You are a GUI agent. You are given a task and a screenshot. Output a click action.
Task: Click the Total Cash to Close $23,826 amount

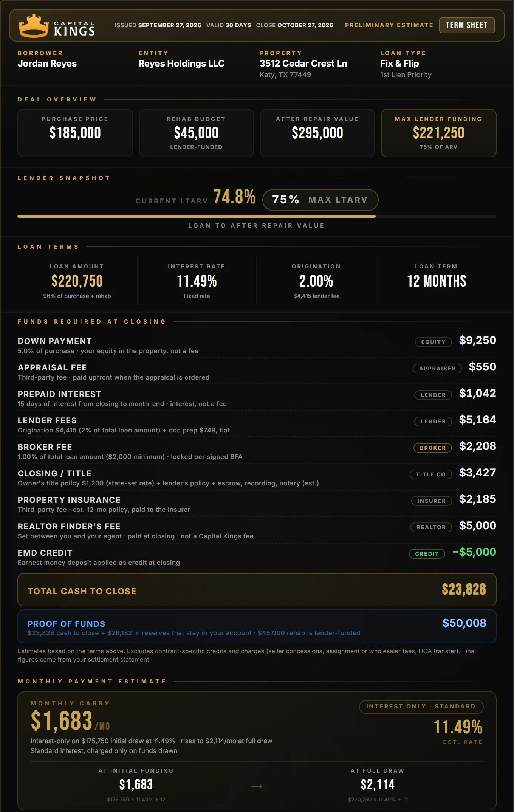pyautogui.click(x=464, y=589)
